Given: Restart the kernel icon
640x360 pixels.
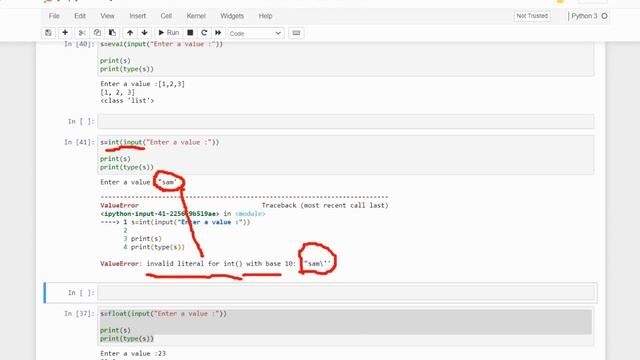Looking at the screenshot, I should [204, 33].
